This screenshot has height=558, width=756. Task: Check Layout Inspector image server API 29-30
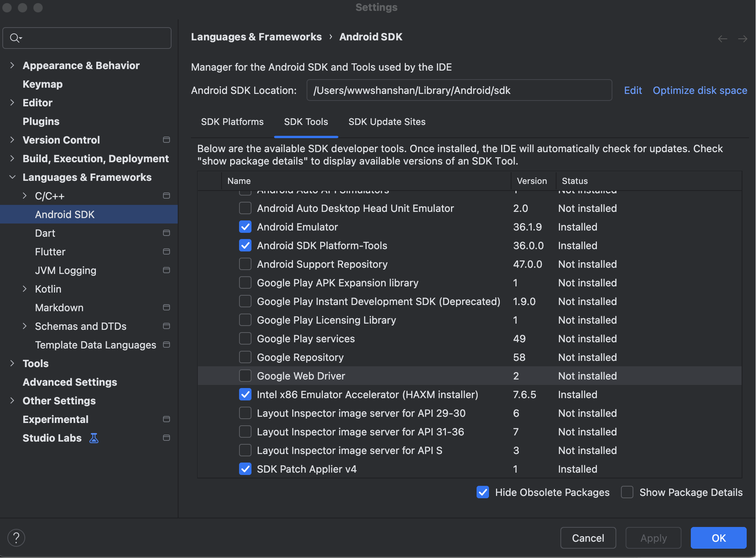pos(245,413)
